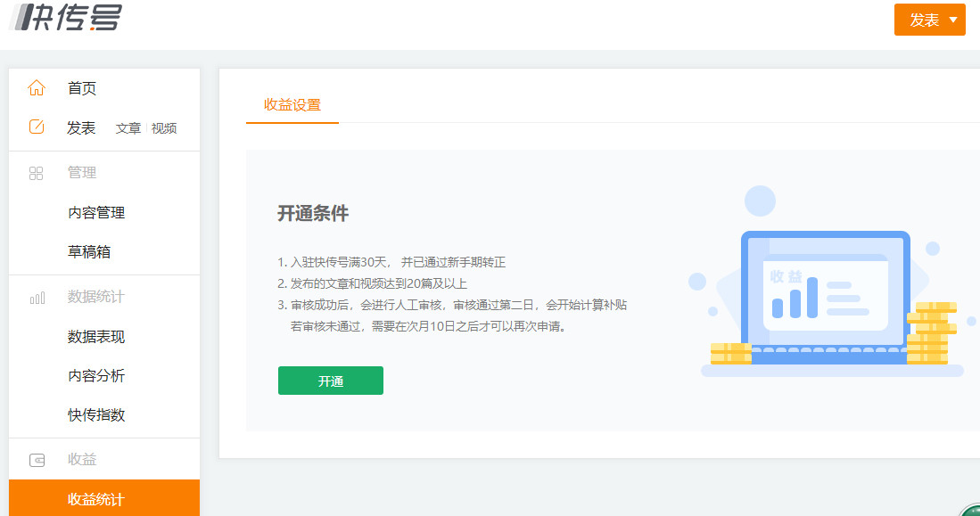Open 内容分析 in the sidebar
Viewport: 980px width, 516px height.
pos(96,375)
